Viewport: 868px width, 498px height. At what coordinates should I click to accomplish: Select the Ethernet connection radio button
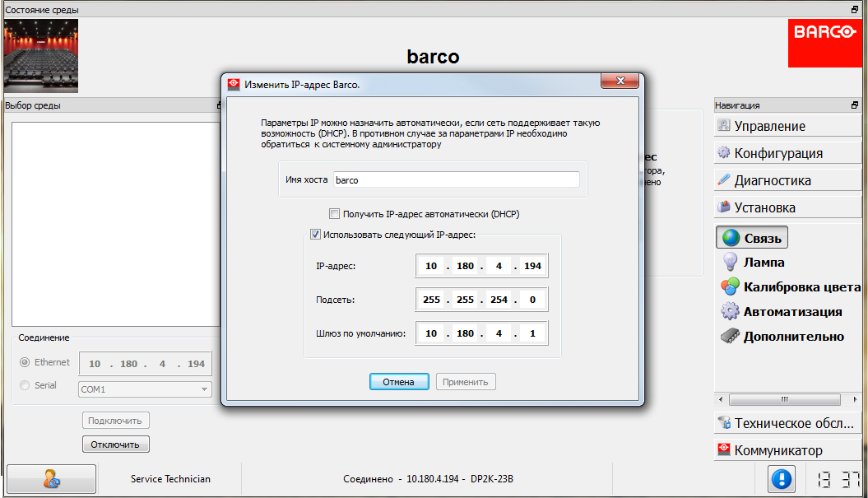25,362
